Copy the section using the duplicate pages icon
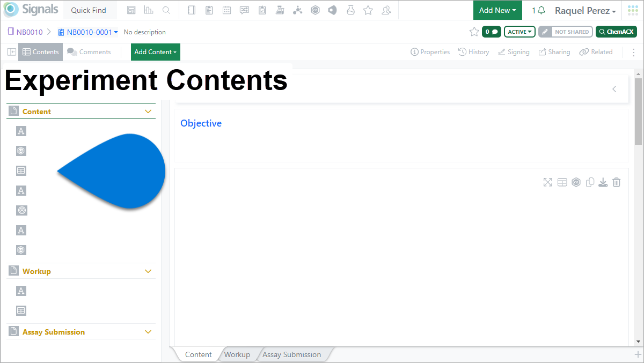The width and height of the screenshot is (644, 363). click(x=590, y=182)
